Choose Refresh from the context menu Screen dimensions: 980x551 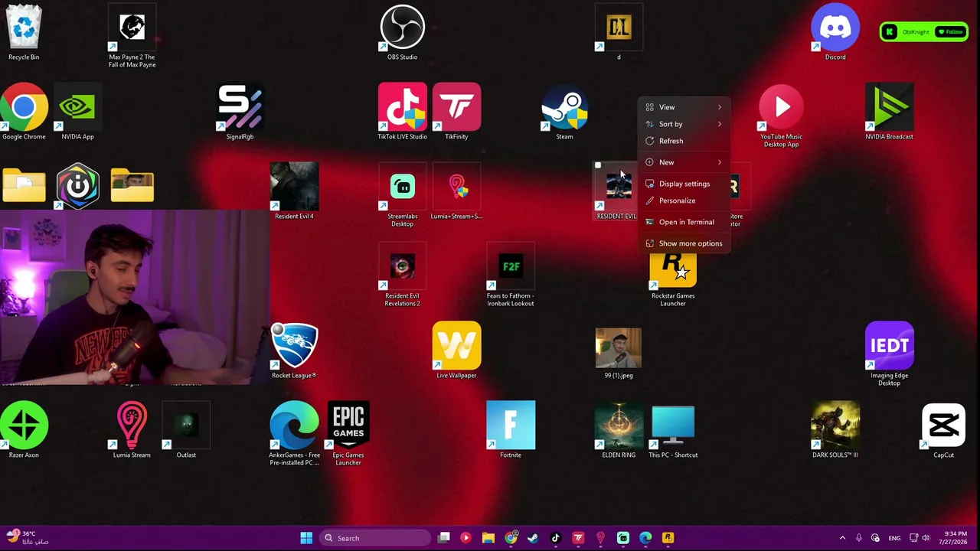[x=684, y=141]
